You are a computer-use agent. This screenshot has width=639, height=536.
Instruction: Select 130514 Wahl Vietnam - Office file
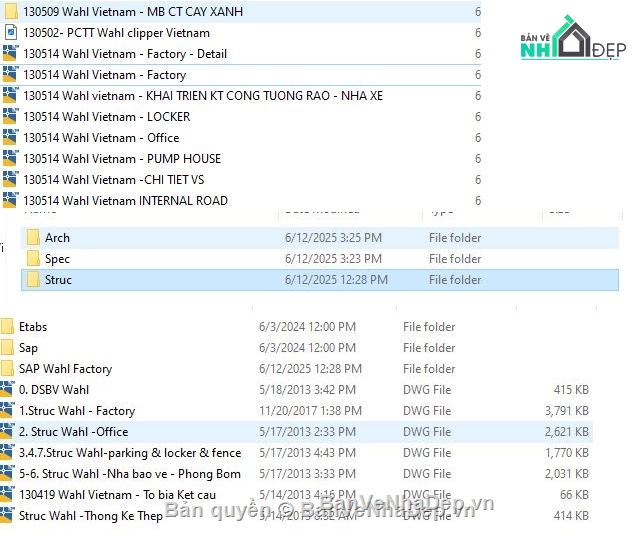(x=101, y=138)
